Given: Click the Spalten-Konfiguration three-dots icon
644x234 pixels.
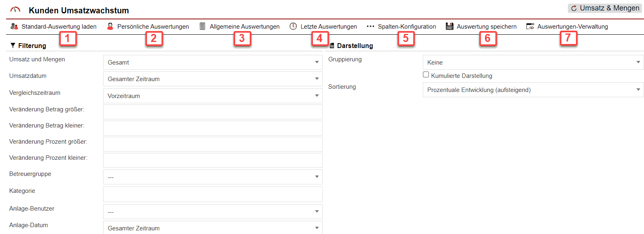Looking at the screenshot, I should (x=370, y=26).
